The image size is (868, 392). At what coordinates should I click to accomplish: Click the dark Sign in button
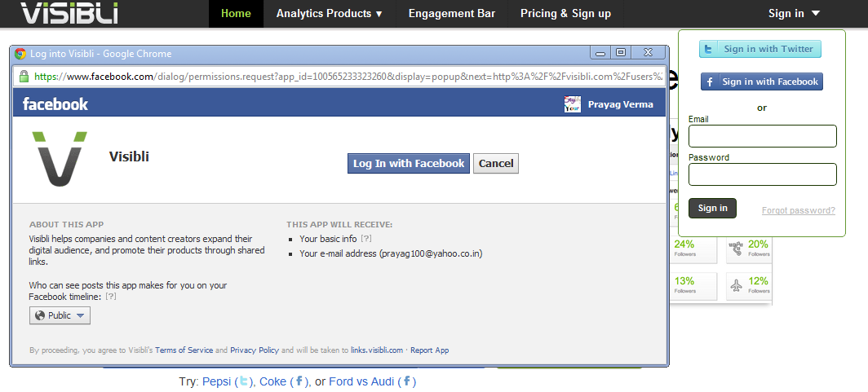point(712,208)
